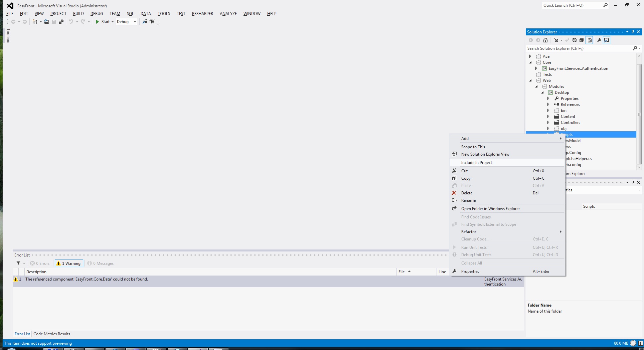The width and height of the screenshot is (644, 350).
Task: Toggle the Show All Files icon
Action: [590, 40]
